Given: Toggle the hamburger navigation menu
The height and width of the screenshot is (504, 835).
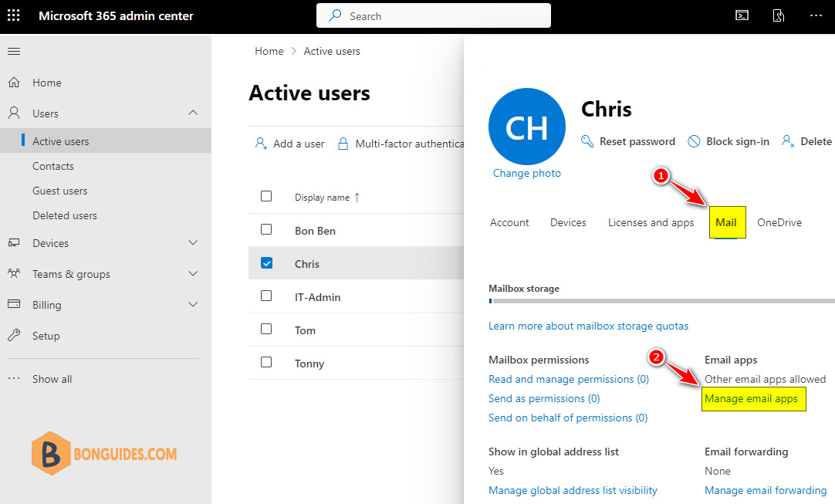Looking at the screenshot, I should [14, 51].
